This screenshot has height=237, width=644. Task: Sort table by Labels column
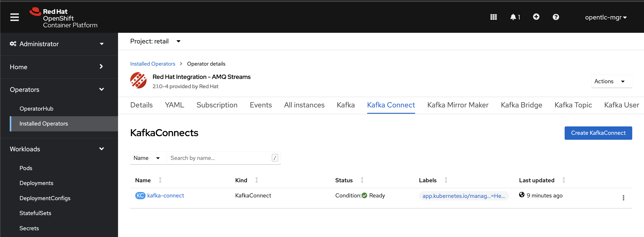tap(446, 180)
